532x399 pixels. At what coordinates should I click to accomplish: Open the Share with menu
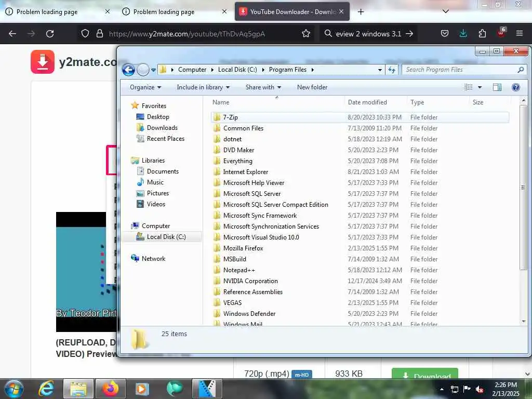click(263, 87)
